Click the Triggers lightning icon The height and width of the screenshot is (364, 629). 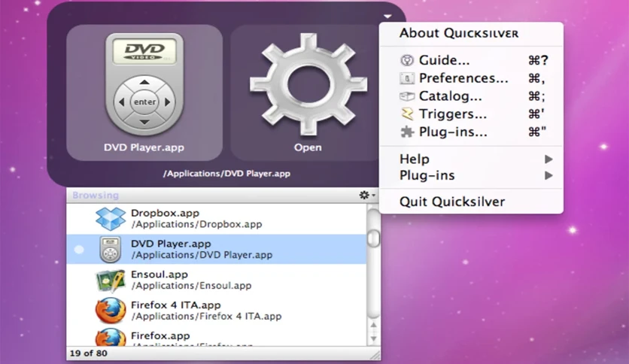click(407, 114)
